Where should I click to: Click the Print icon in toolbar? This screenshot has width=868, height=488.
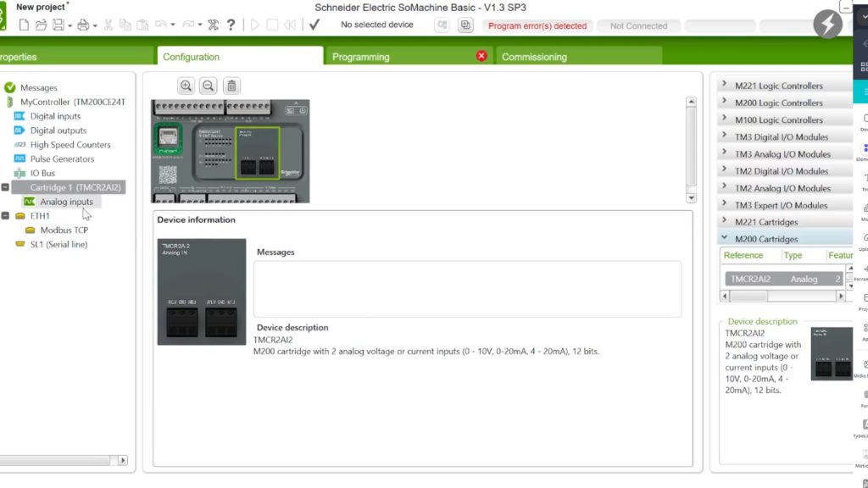tap(83, 25)
